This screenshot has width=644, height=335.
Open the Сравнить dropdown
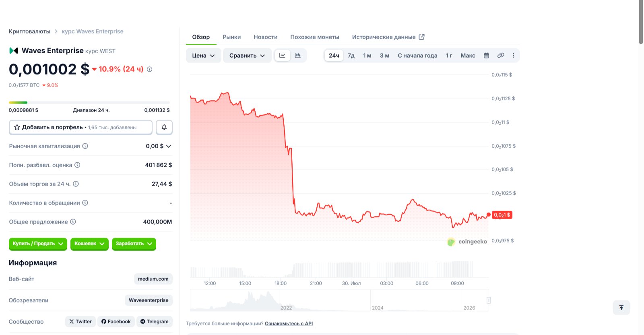click(247, 56)
